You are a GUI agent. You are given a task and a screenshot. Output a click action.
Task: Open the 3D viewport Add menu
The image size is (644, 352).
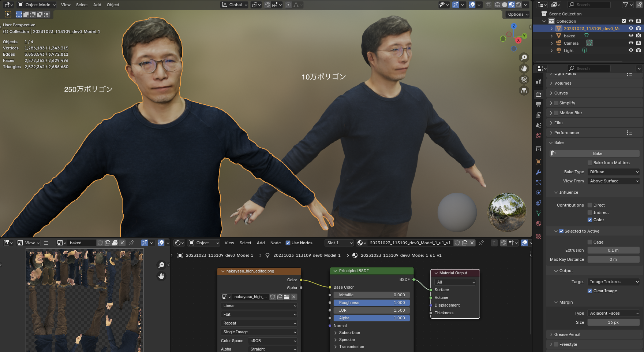tap(97, 5)
